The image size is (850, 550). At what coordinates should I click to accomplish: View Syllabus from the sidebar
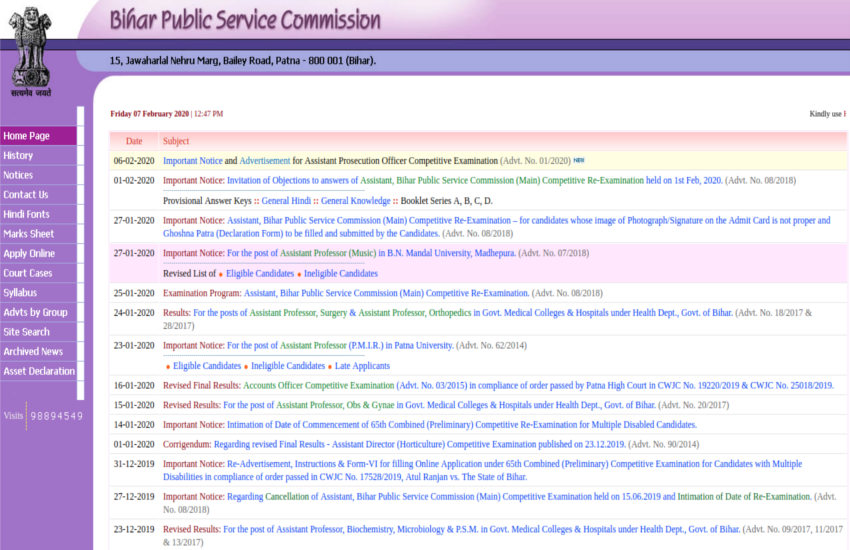[x=20, y=293]
